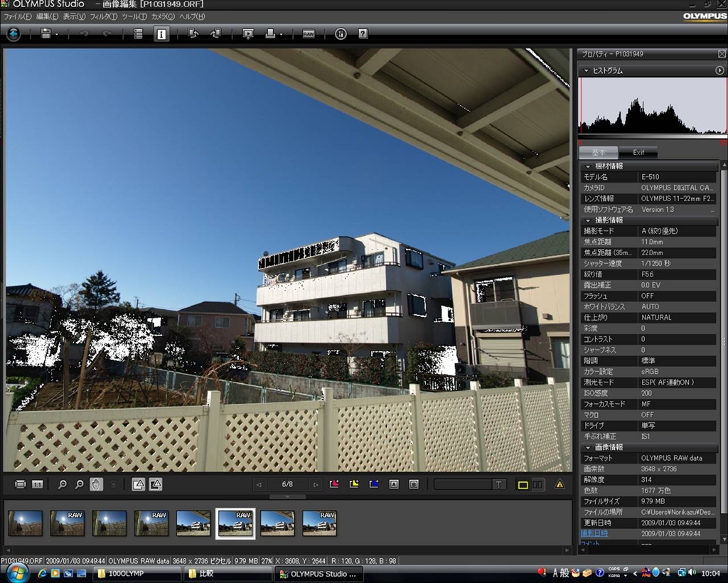Click the yellow warning triangle icon
The image size is (728, 583).
click(560, 484)
